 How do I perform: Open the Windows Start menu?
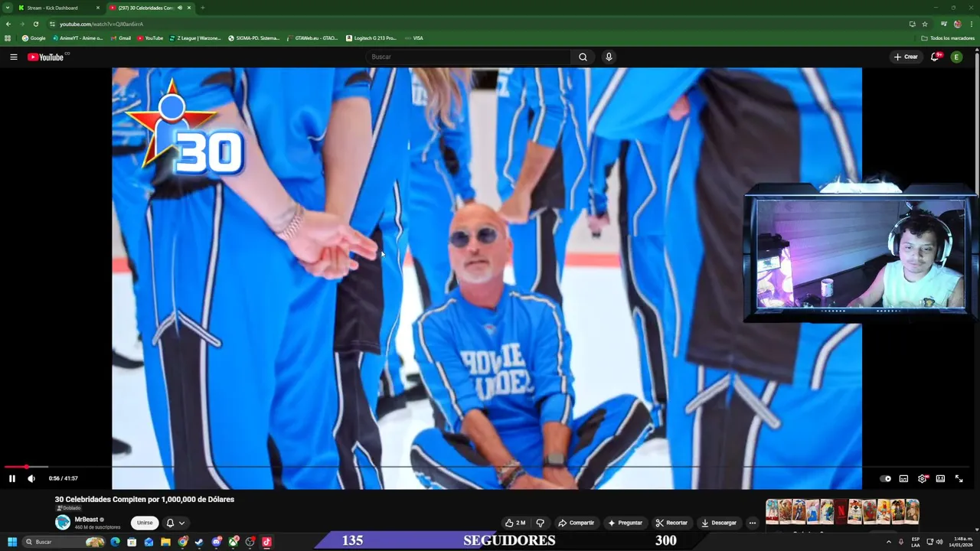pyautogui.click(x=12, y=542)
